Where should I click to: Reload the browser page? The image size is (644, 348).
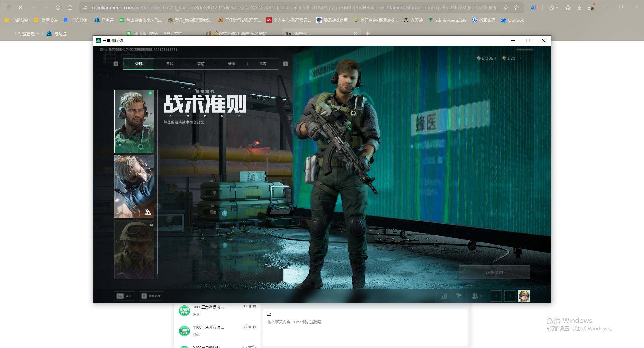58,7
